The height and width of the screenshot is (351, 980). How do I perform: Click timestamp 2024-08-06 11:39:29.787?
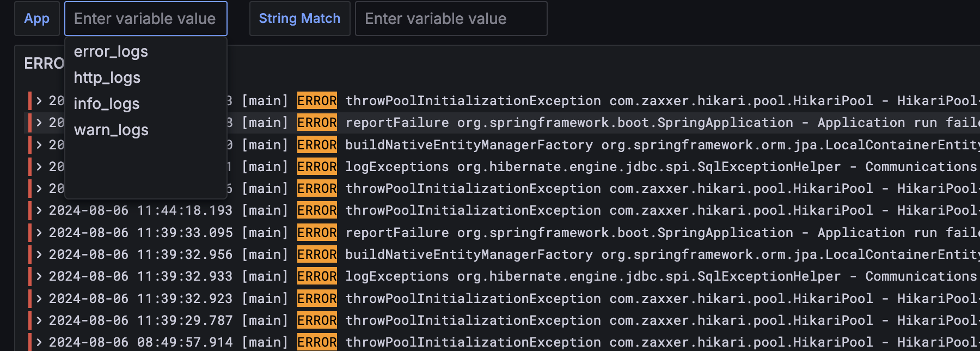click(x=140, y=320)
